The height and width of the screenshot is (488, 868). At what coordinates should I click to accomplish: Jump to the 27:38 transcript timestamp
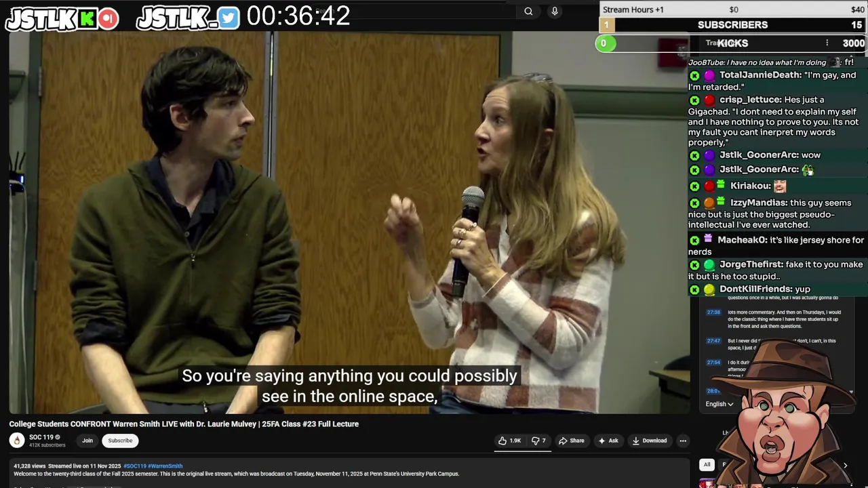[x=713, y=312]
